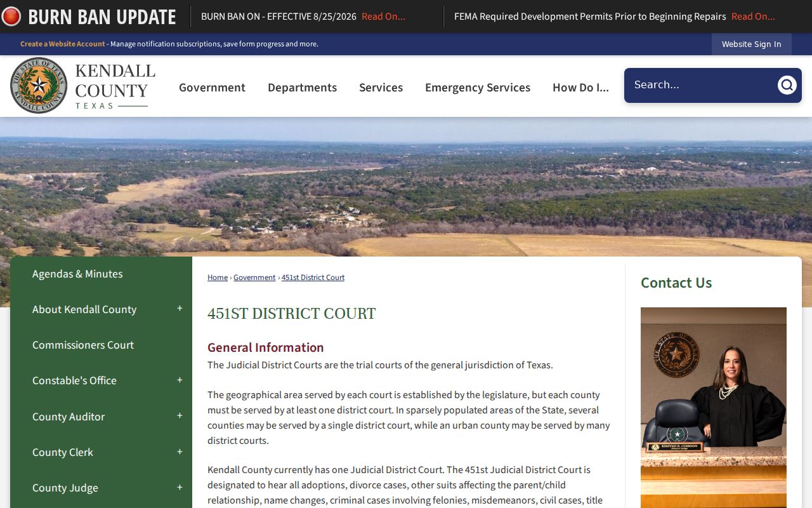Expand County Clerk submenu

coord(180,452)
